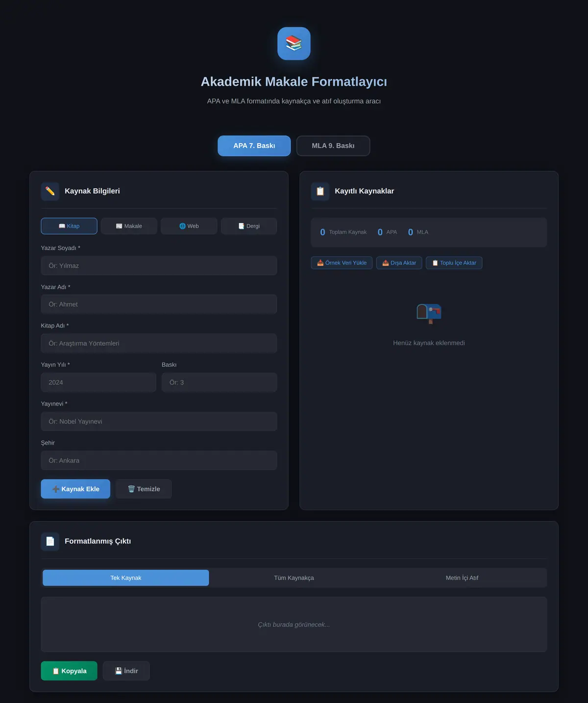This screenshot has height=703, width=588.
Task: Focus the Yazar Soyadı input field
Action: pyautogui.click(x=159, y=266)
